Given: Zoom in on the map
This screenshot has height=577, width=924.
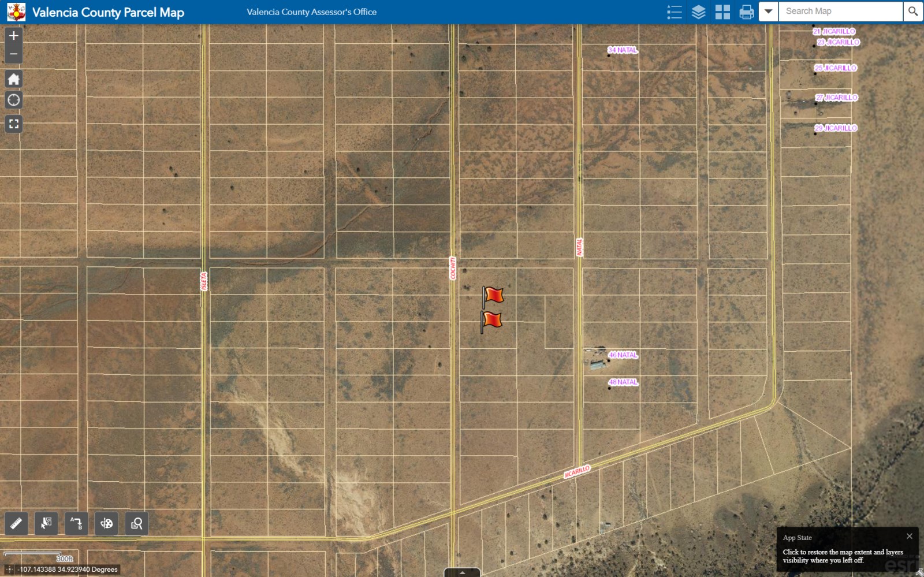Looking at the screenshot, I should tap(14, 36).
